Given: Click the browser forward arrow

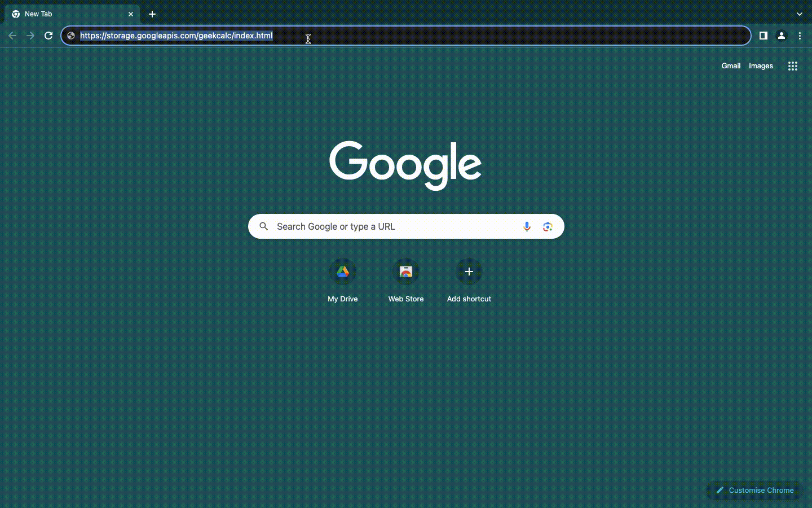Looking at the screenshot, I should 30,36.
